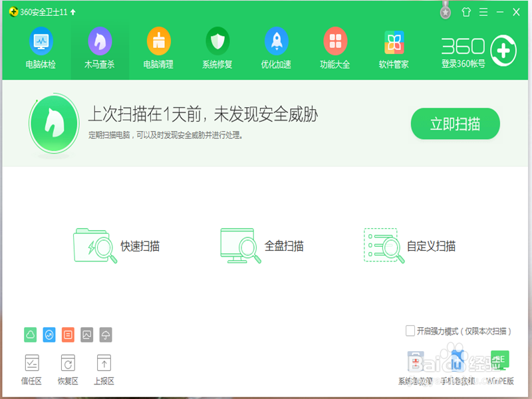Screen dimensions: 532x399
Task: Minimize the 360 window
Action: [x=500, y=12]
